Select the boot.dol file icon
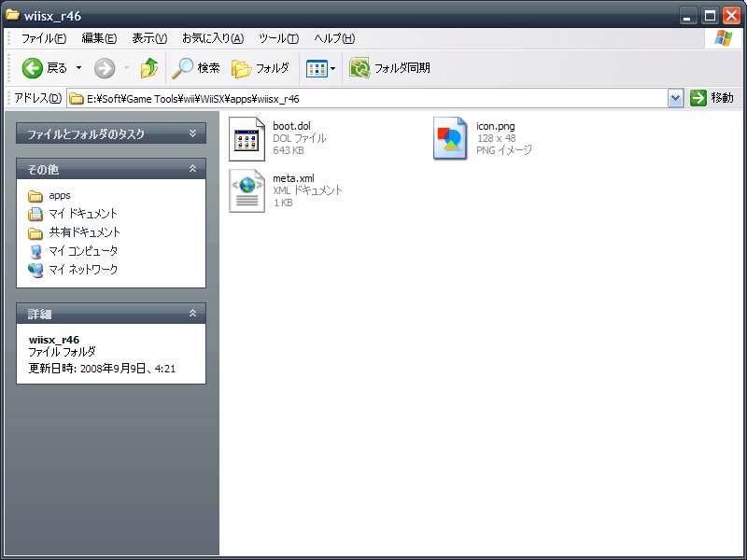 (x=247, y=139)
